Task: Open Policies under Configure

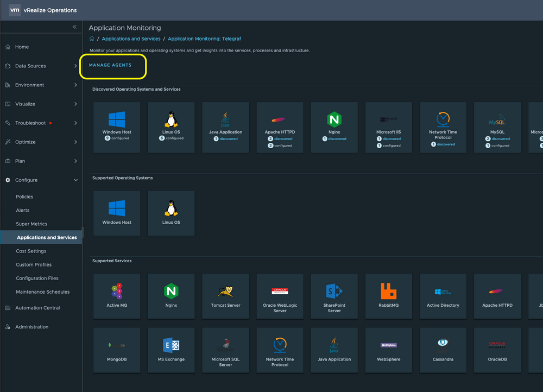Action: [x=24, y=197]
